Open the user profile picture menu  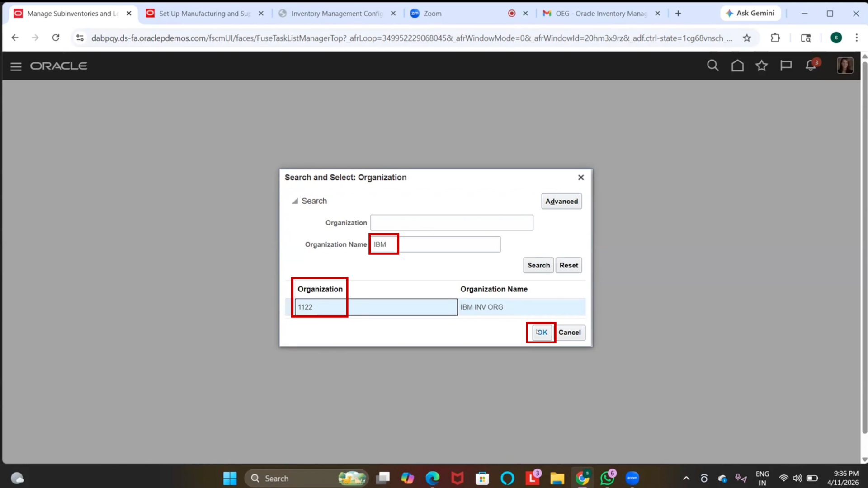pyautogui.click(x=845, y=66)
